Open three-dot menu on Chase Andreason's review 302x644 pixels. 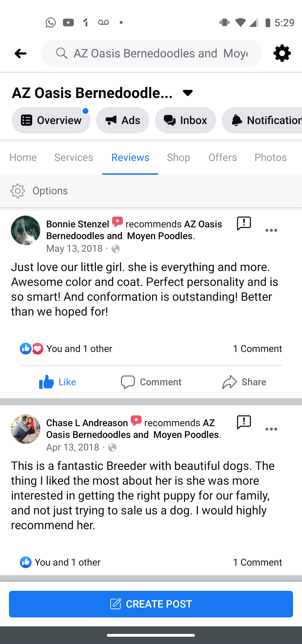tap(271, 429)
